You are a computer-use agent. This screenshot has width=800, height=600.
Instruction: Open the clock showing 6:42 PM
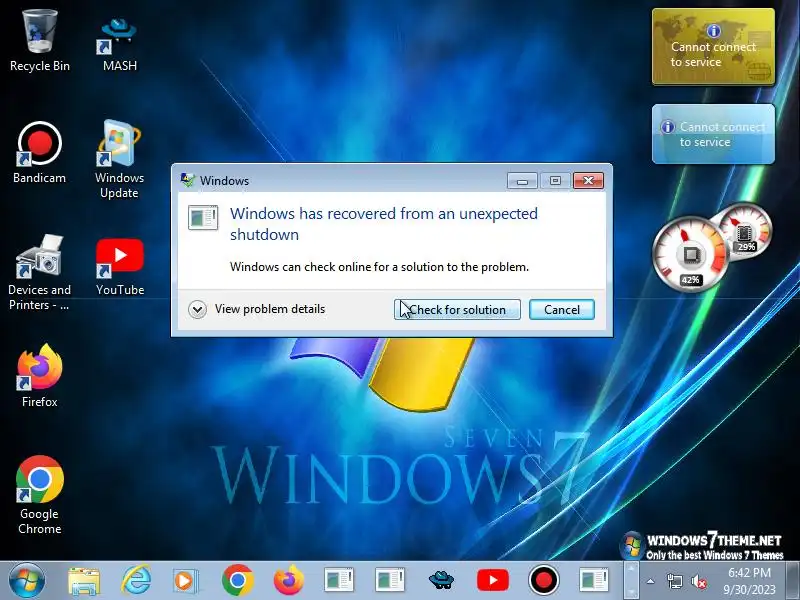749,581
